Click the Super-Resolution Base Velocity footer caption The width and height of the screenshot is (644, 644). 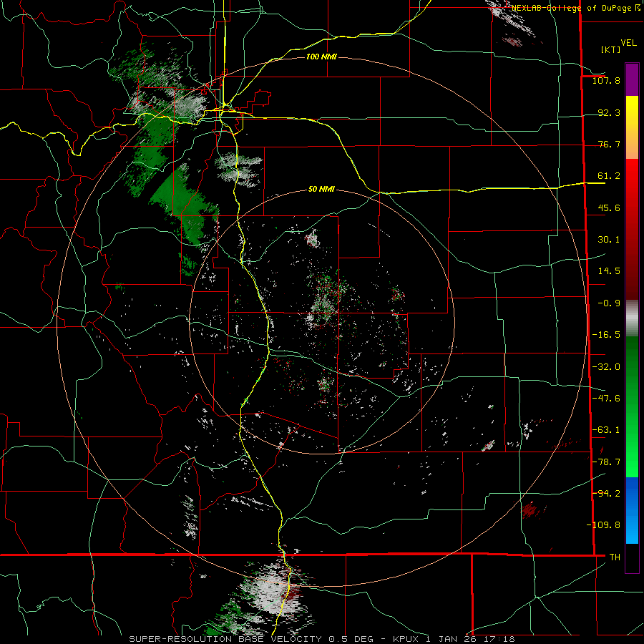[x=321, y=639]
